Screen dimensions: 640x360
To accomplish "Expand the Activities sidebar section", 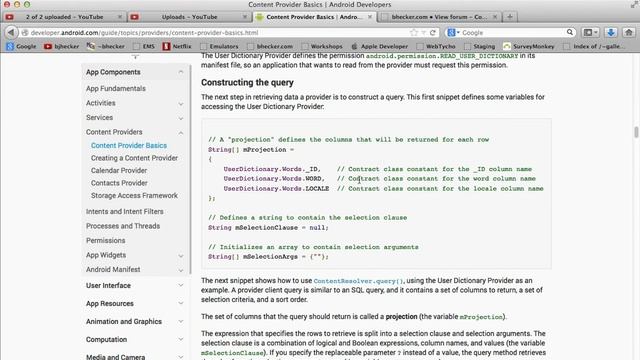I will [180, 104].
